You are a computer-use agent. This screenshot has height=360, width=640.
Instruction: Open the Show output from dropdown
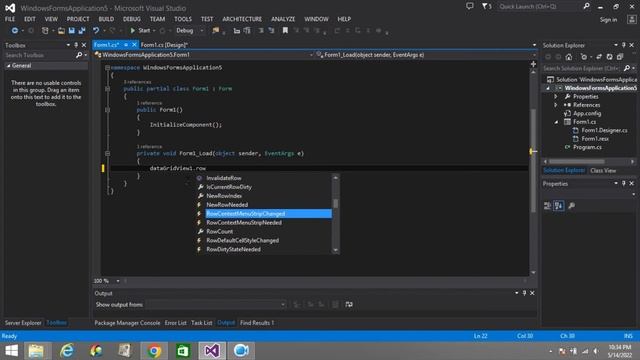(x=282, y=304)
